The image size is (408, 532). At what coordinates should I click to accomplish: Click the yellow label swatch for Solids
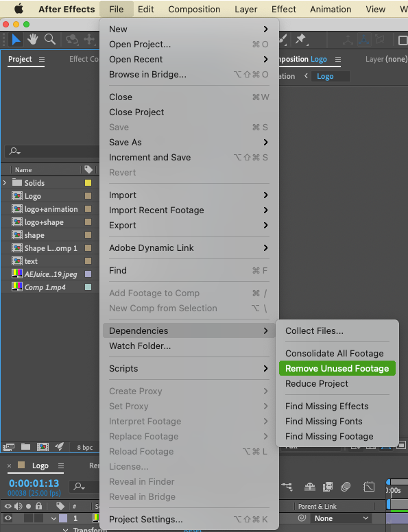[88, 183]
